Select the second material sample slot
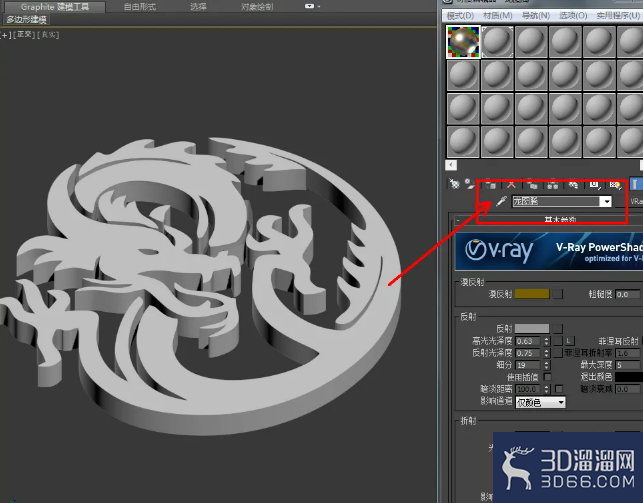643x503 pixels. coord(497,41)
